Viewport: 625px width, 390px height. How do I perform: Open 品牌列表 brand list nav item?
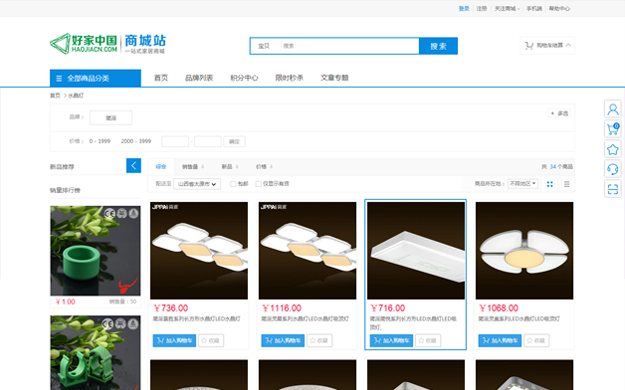199,78
